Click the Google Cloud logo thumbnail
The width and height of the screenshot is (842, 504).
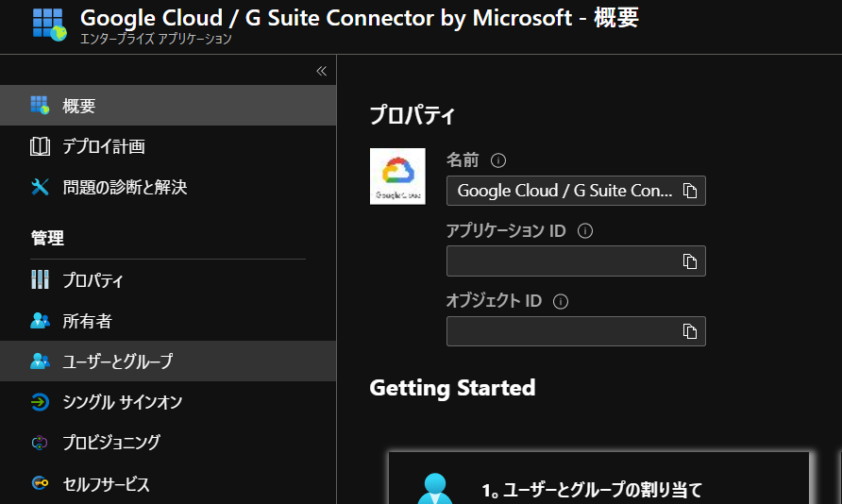[x=397, y=176]
